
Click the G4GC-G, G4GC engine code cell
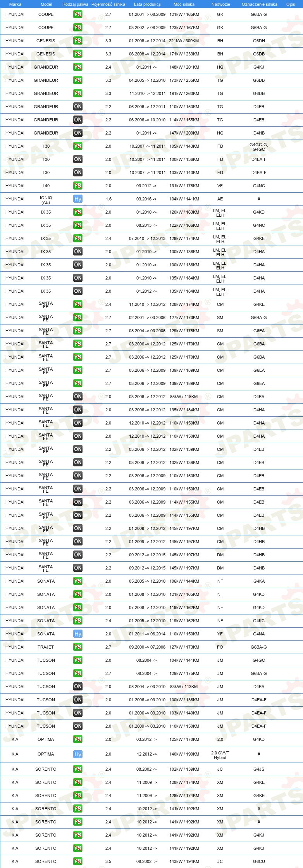point(259,147)
